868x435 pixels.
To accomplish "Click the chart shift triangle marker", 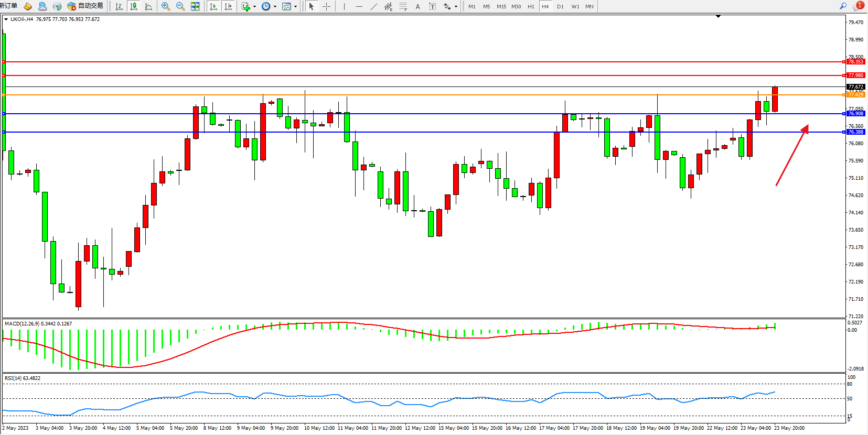I will tap(718, 17).
